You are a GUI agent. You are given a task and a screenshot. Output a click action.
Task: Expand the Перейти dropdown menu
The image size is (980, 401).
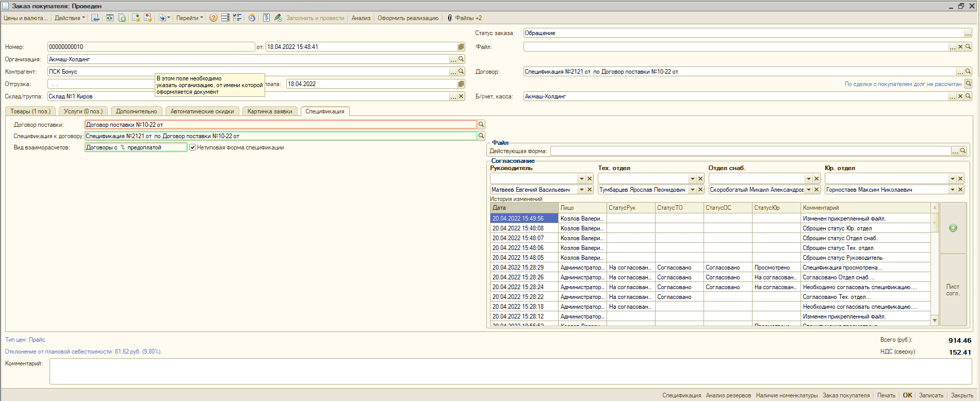[x=189, y=18]
